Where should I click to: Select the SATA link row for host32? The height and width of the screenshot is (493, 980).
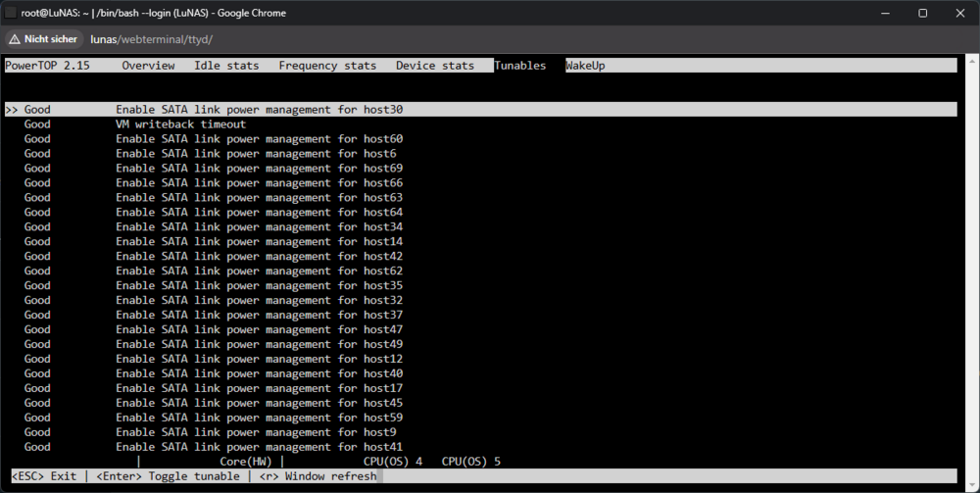pyautogui.click(x=480, y=300)
